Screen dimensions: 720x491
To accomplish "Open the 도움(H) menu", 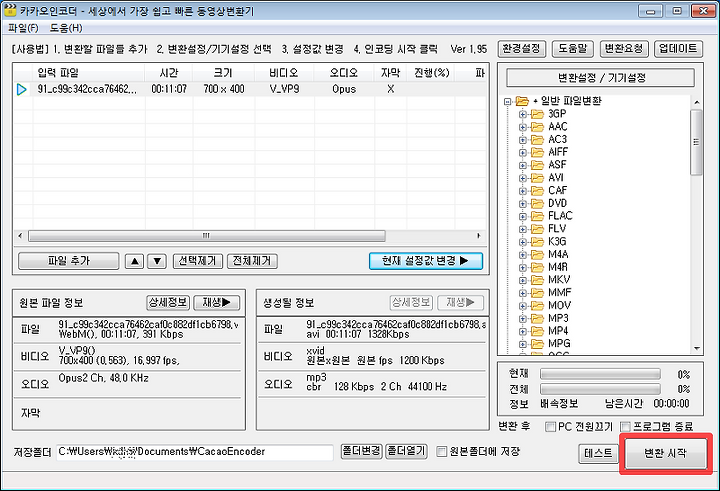I will 66,28.
